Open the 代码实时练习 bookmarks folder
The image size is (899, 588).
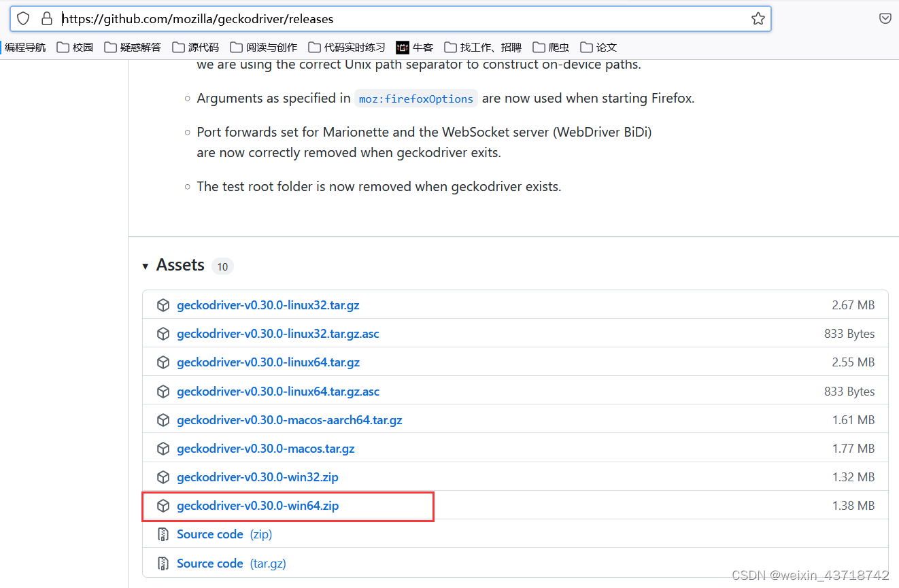pyautogui.click(x=347, y=47)
